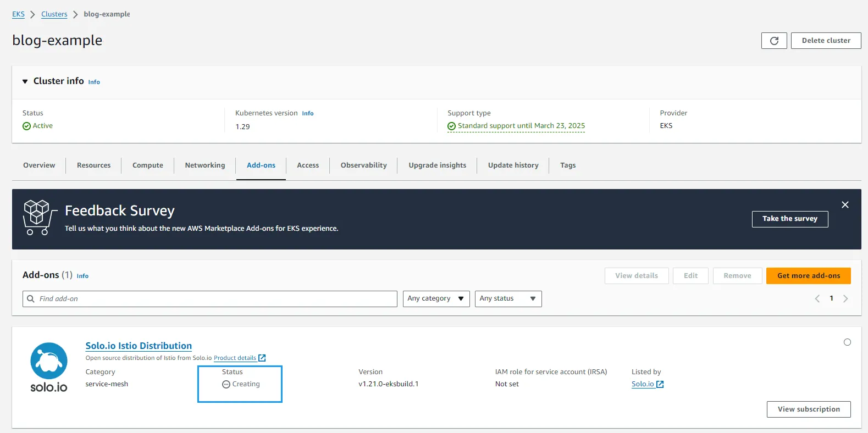Go to next page of add-ons

click(845, 299)
